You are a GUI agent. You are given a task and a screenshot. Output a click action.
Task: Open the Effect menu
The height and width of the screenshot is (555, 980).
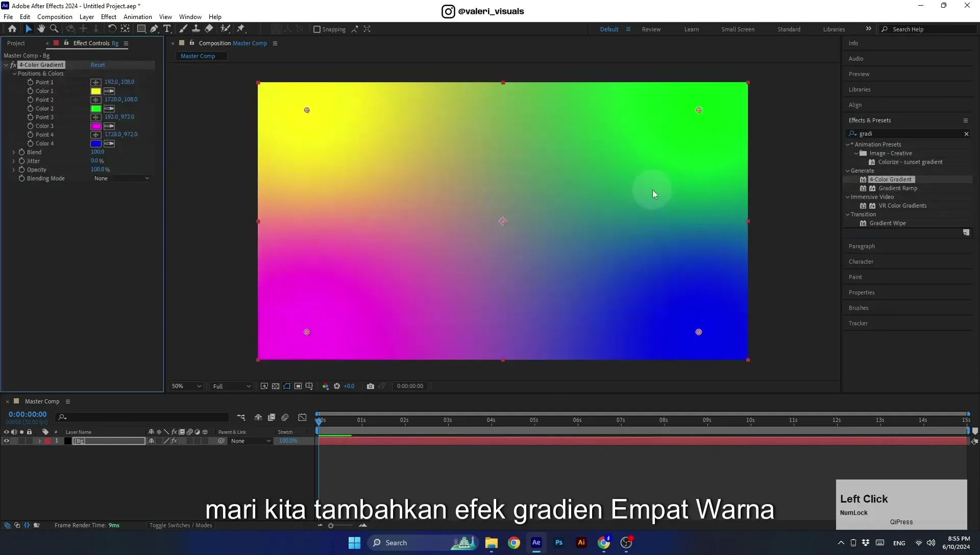point(109,16)
